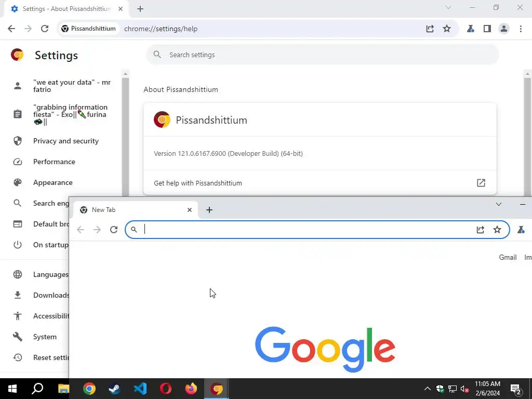Close the New Tab tab

190,210
